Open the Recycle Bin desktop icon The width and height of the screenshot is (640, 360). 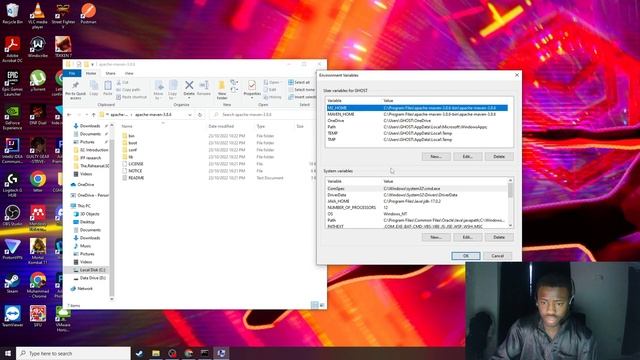[x=12, y=14]
